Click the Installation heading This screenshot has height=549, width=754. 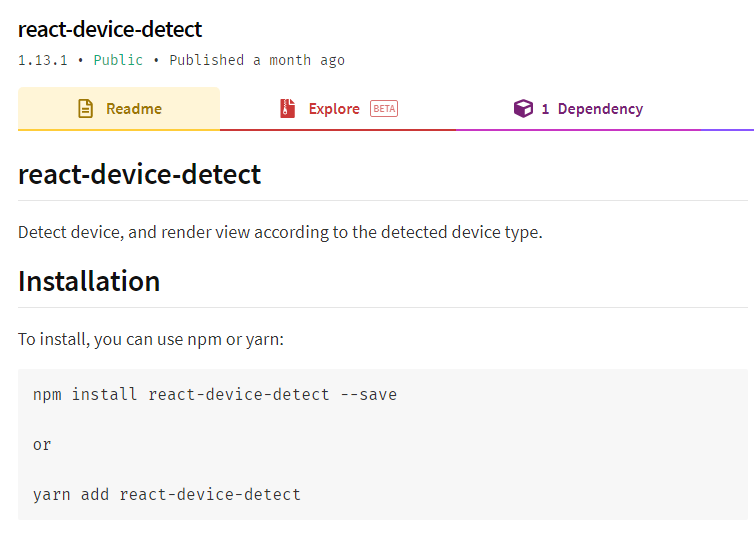pos(89,281)
